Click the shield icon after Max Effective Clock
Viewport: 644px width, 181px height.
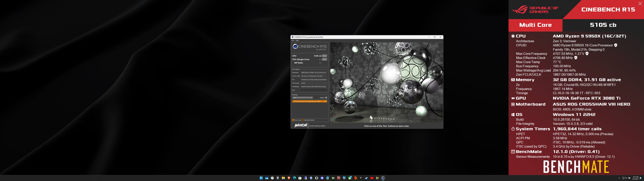(x=576, y=58)
